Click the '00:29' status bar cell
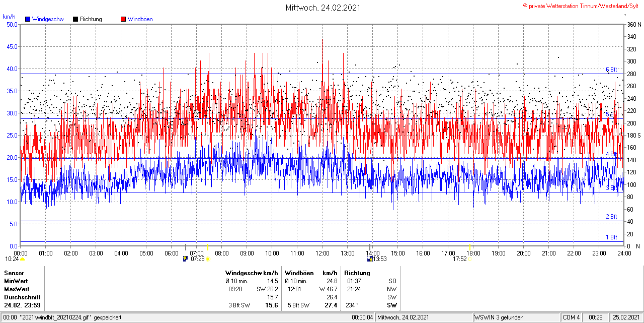 click(596, 317)
